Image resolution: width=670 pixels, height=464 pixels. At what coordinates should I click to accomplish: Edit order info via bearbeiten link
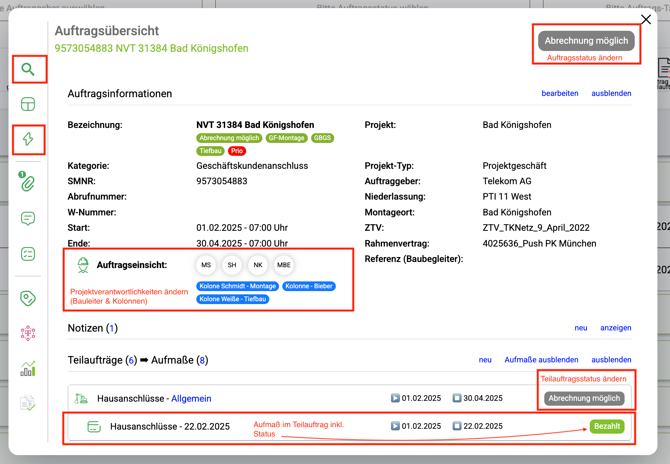coord(560,93)
